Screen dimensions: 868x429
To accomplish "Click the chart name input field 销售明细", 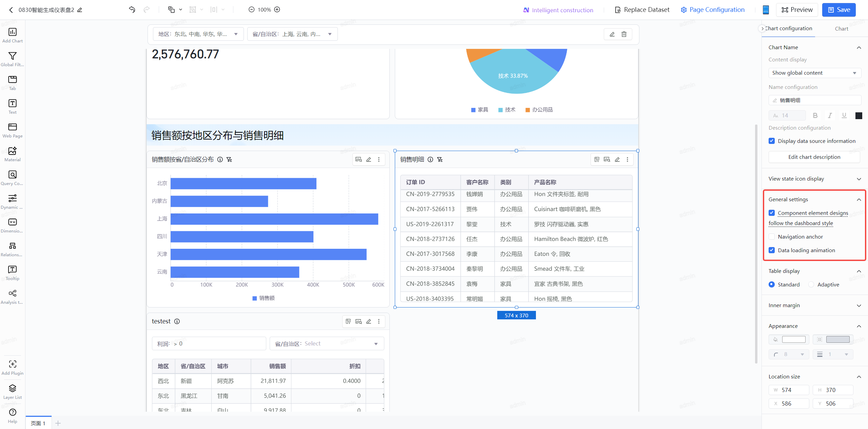I will [x=815, y=100].
